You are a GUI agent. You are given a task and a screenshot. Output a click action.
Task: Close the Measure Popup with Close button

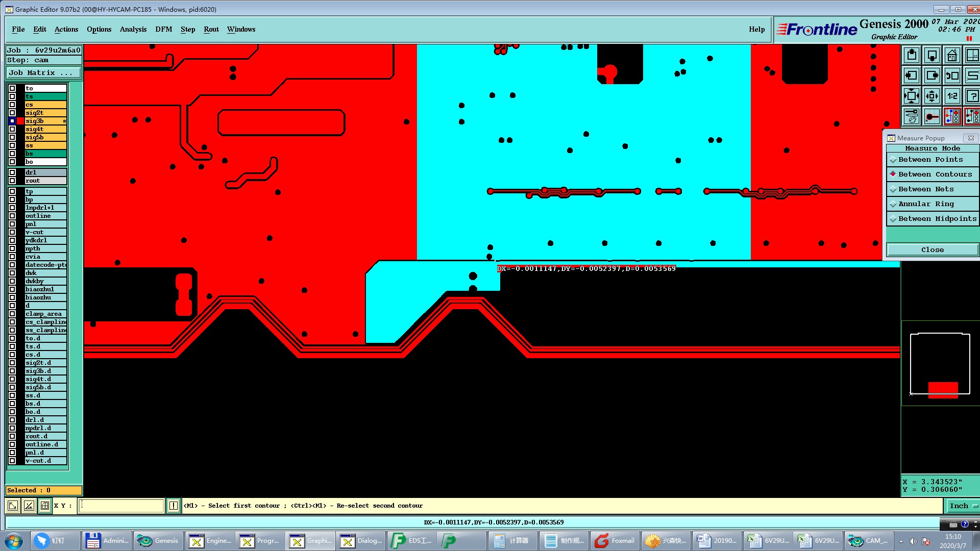tap(932, 249)
